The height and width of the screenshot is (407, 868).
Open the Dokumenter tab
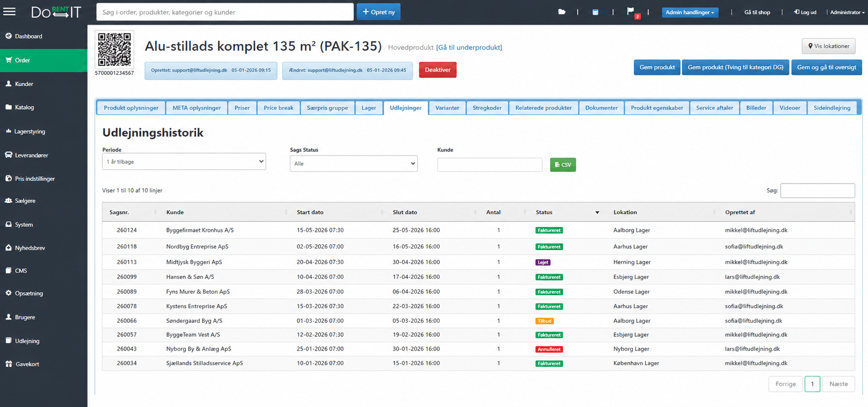click(601, 108)
